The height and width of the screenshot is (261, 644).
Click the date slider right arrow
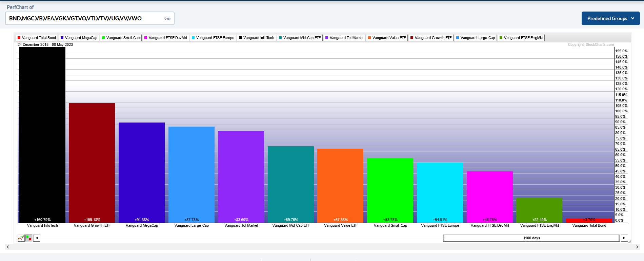point(624,238)
